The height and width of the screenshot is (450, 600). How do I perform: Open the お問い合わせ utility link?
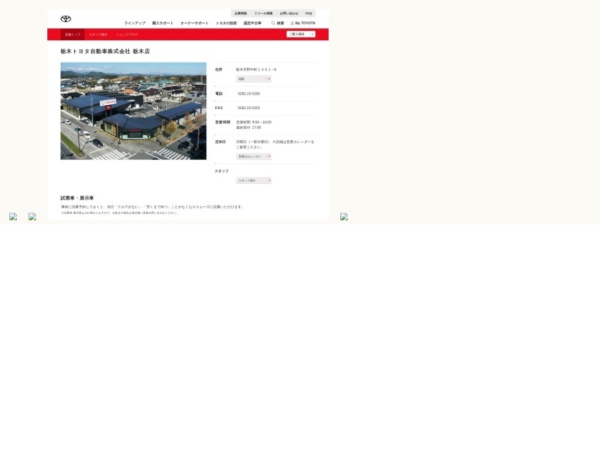[x=289, y=13]
